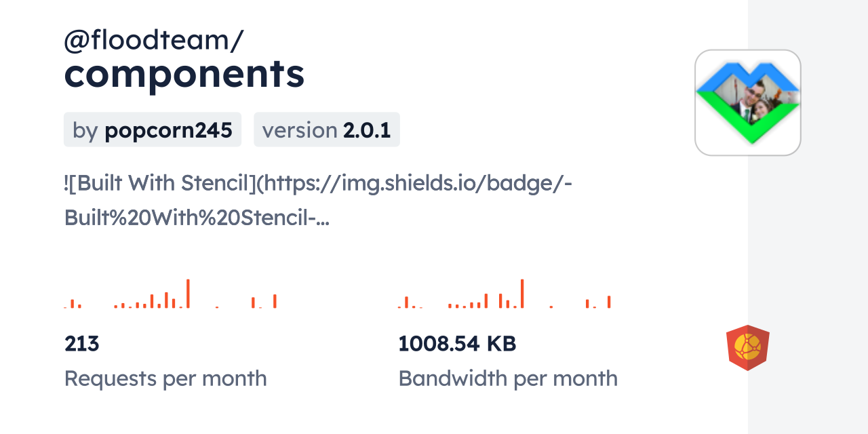
Task: Click the "Bandwidth per month" label
Action: [x=508, y=378]
